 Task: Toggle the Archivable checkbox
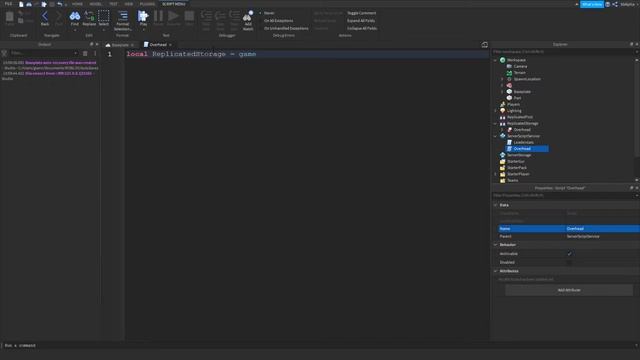point(569,254)
